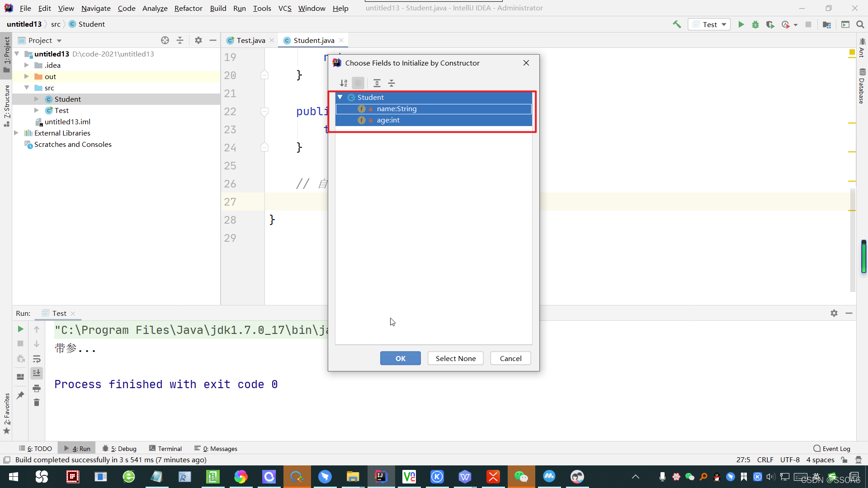Open the Windows Start menu
Viewport: 868px width, 488px height.
(x=14, y=477)
